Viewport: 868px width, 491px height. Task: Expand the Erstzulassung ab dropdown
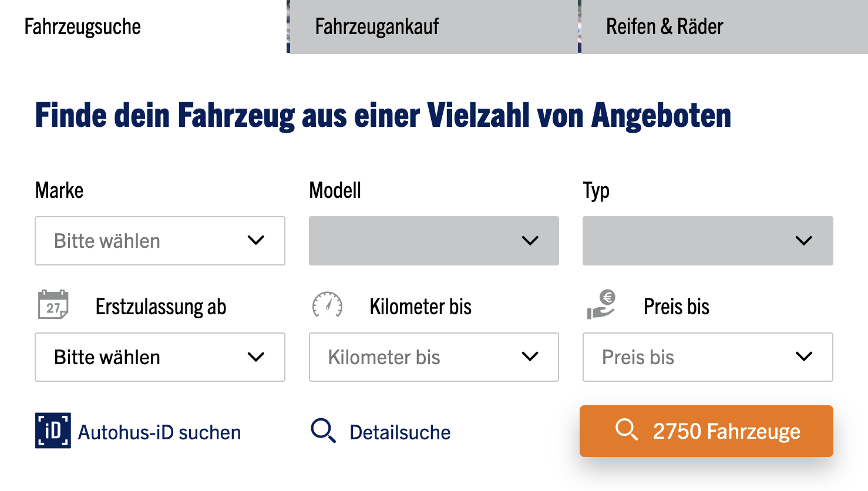click(160, 357)
